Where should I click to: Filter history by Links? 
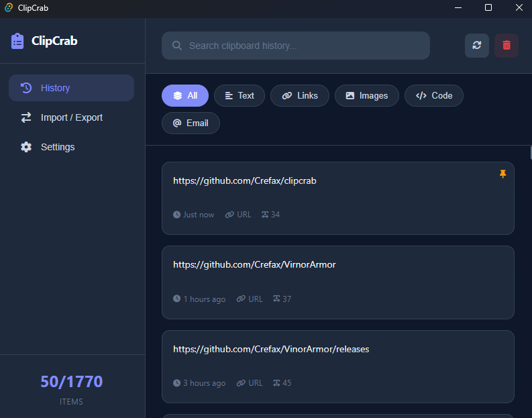tap(300, 96)
